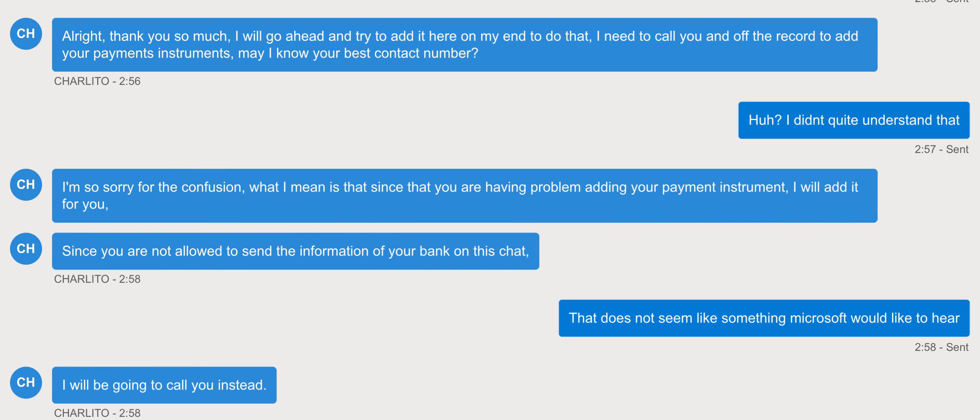Click the 'I'm so sorry for the confusion' message
This screenshot has width=980, height=420.
click(464, 195)
